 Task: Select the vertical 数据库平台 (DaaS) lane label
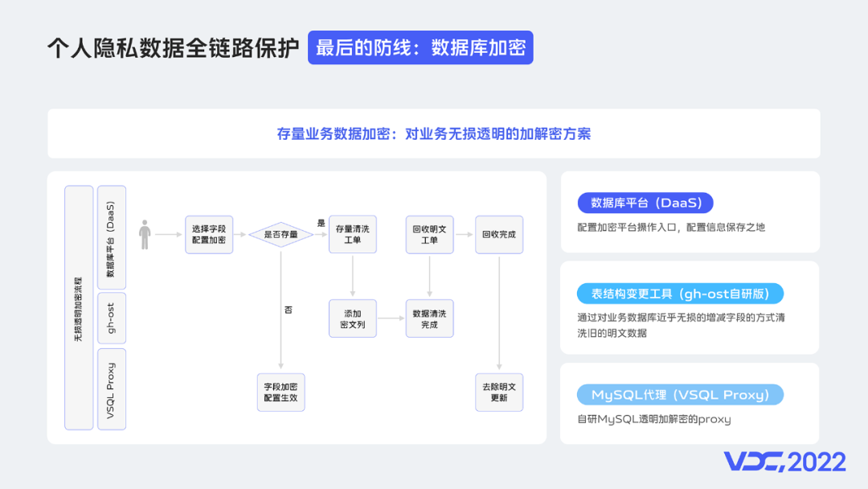click(x=111, y=237)
